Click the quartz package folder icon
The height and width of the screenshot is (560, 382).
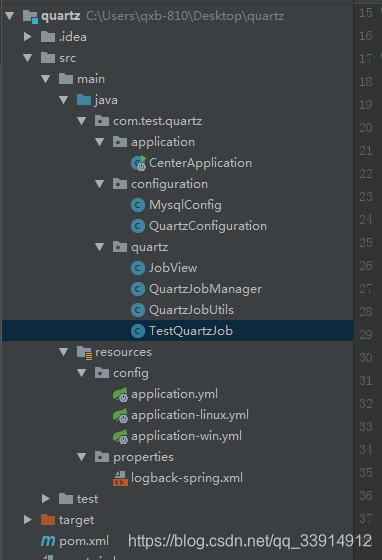[x=120, y=247]
